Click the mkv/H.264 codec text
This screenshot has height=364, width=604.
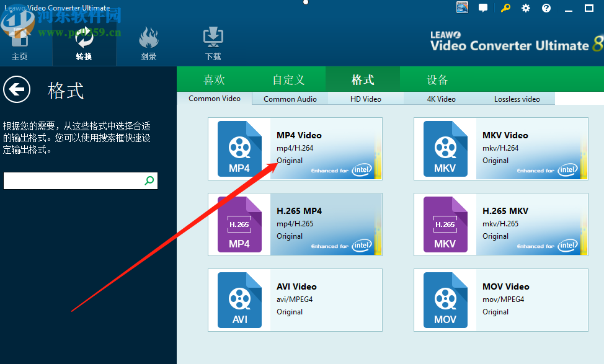coord(500,148)
